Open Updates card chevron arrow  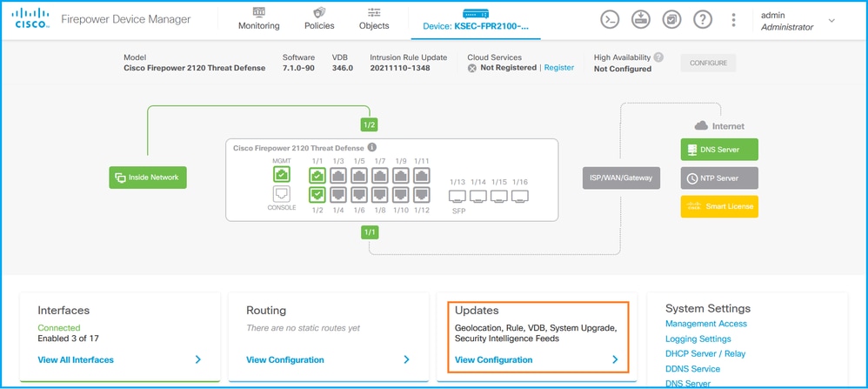click(x=615, y=359)
